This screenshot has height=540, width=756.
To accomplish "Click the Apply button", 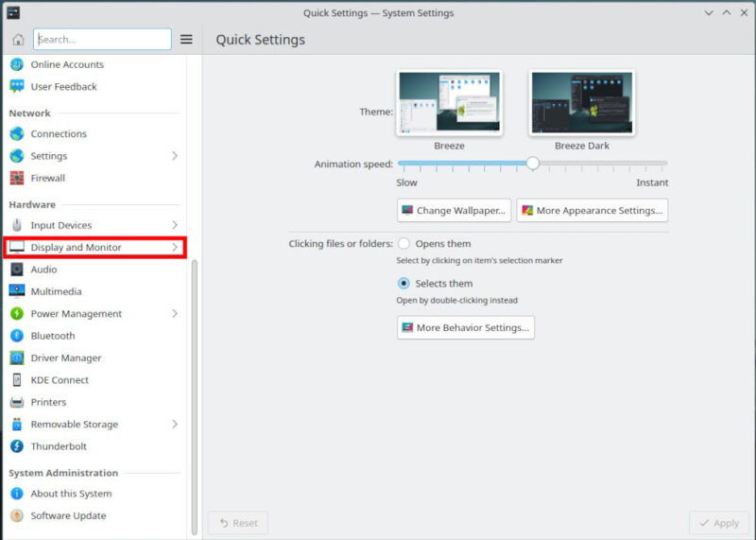I will click(x=719, y=523).
